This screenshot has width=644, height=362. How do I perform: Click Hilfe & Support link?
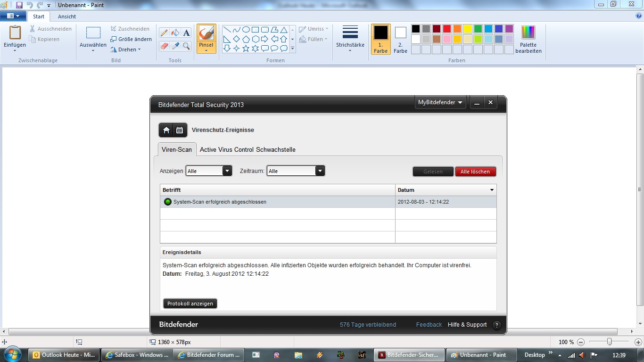click(x=467, y=325)
